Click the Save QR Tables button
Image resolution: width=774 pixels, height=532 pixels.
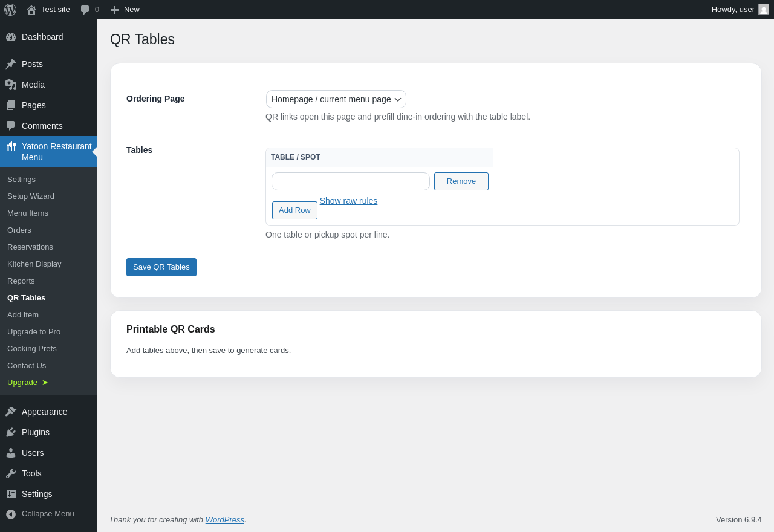coord(161,267)
